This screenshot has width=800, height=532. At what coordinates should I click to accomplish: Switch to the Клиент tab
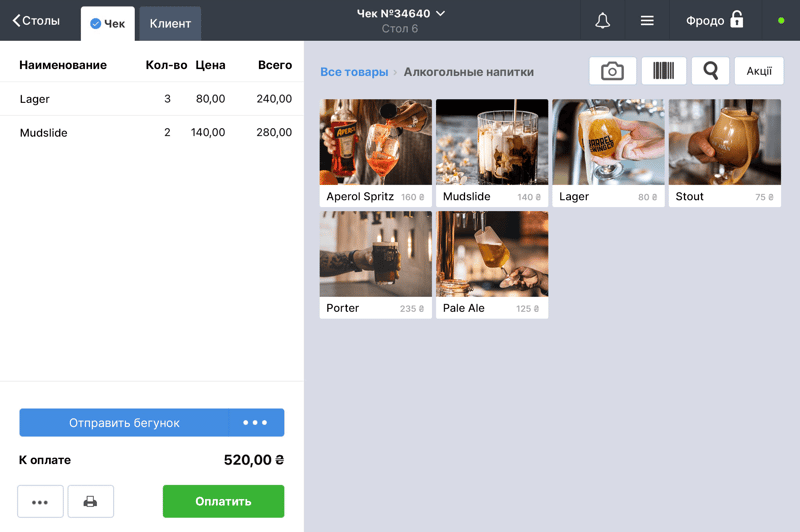click(170, 23)
